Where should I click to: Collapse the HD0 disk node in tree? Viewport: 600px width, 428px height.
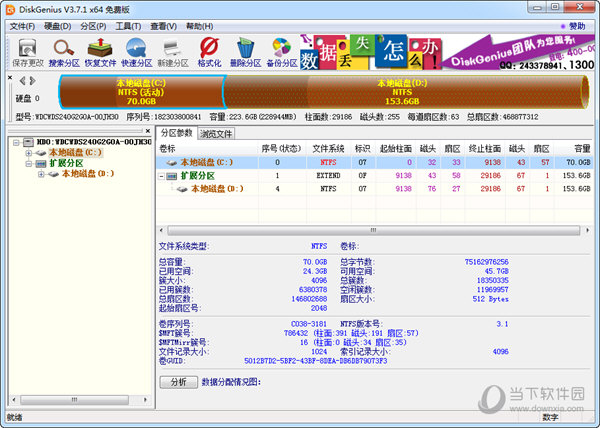[16, 143]
